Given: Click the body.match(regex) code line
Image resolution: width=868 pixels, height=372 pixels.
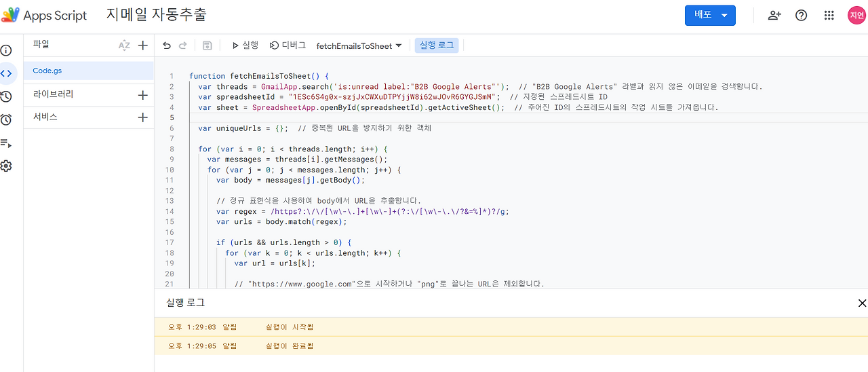Looking at the screenshot, I should [x=281, y=221].
